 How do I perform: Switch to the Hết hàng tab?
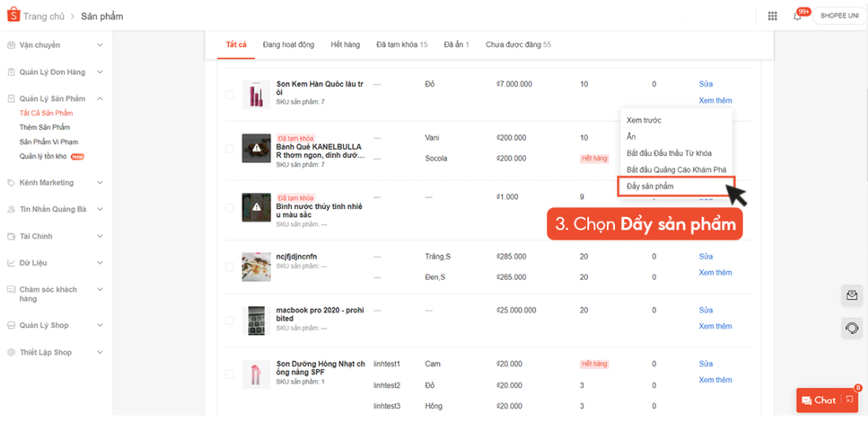[345, 45]
